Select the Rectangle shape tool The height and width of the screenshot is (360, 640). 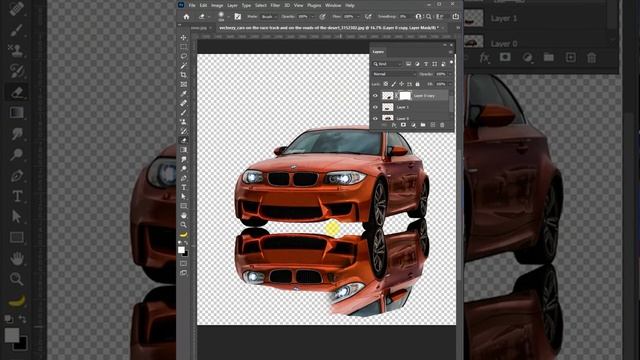pos(183,206)
